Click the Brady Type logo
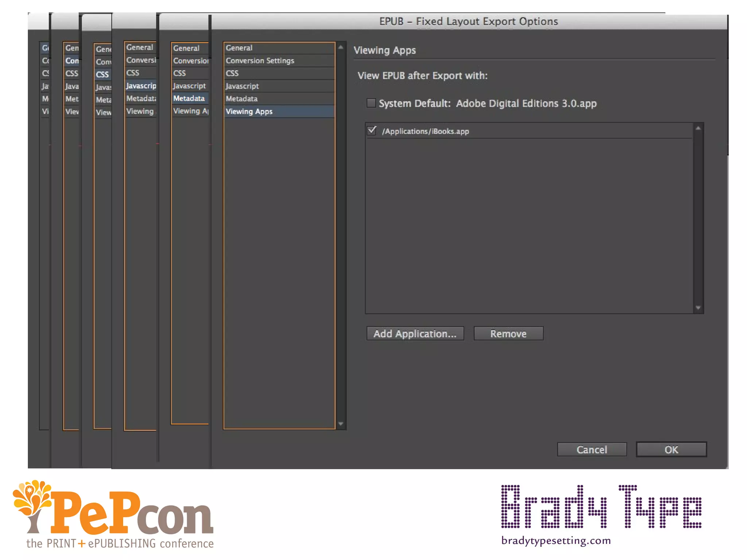This screenshot has height=560, width=747. pos(601,507)
